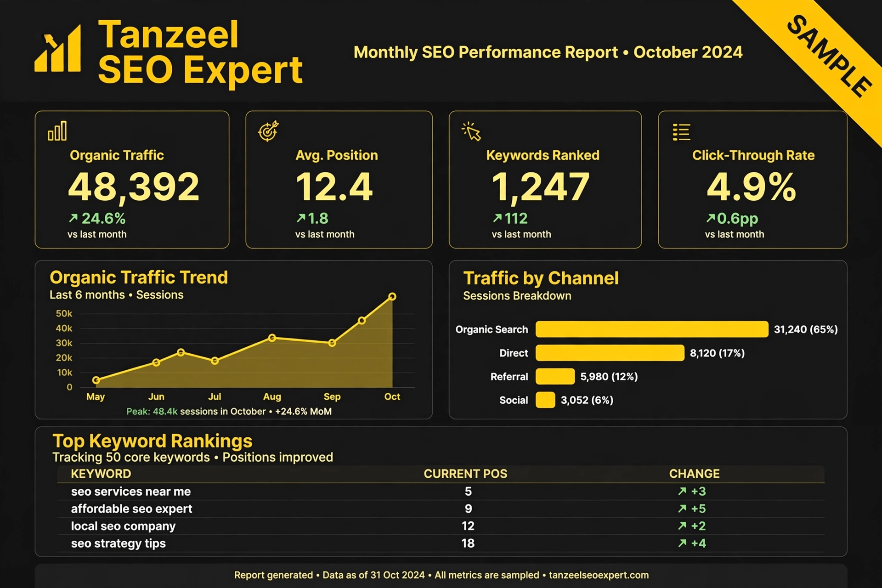Viewport: 882px width, 588px height.
Task: Click the 'seo strategy tips' keyword
Action: click(118, 543)
